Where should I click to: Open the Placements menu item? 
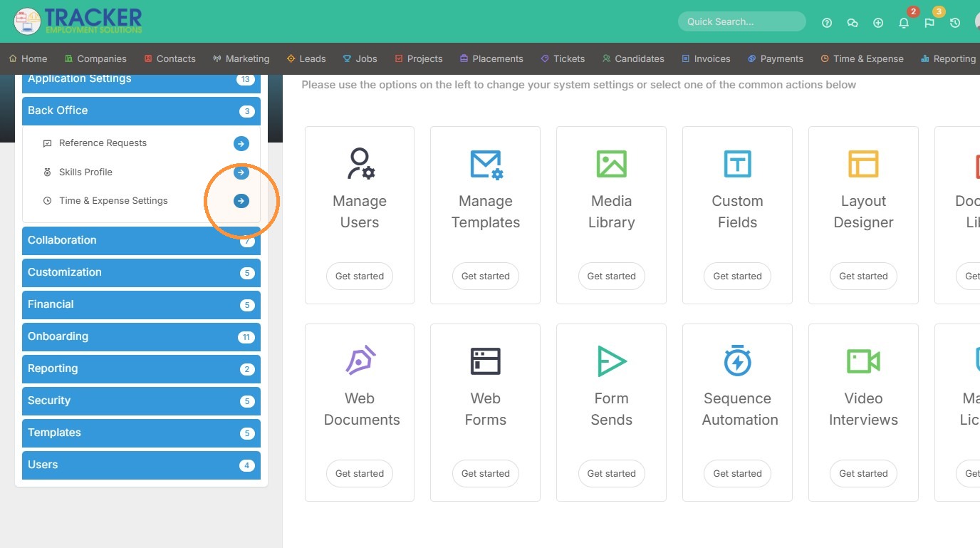tap(491, 58)
